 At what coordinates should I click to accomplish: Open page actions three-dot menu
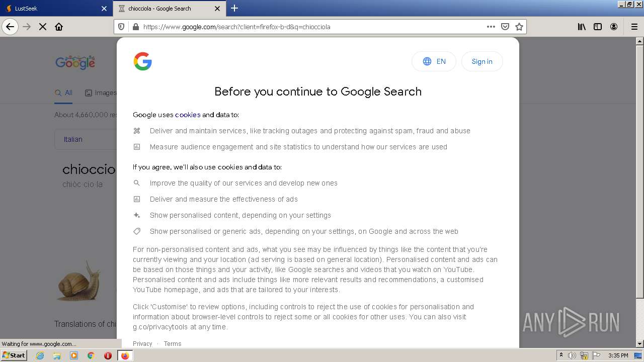tap(491, 27)
